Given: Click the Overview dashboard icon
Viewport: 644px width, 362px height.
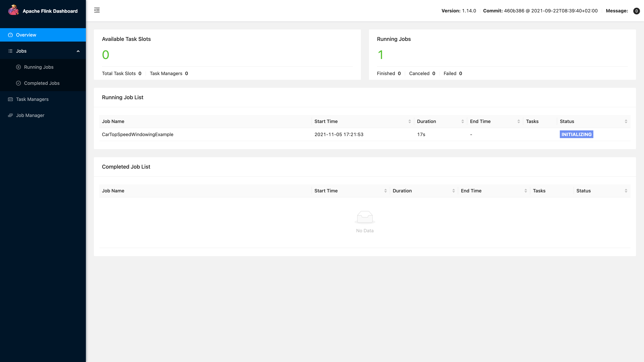Looking at the screenshot, I should [10, 35].
